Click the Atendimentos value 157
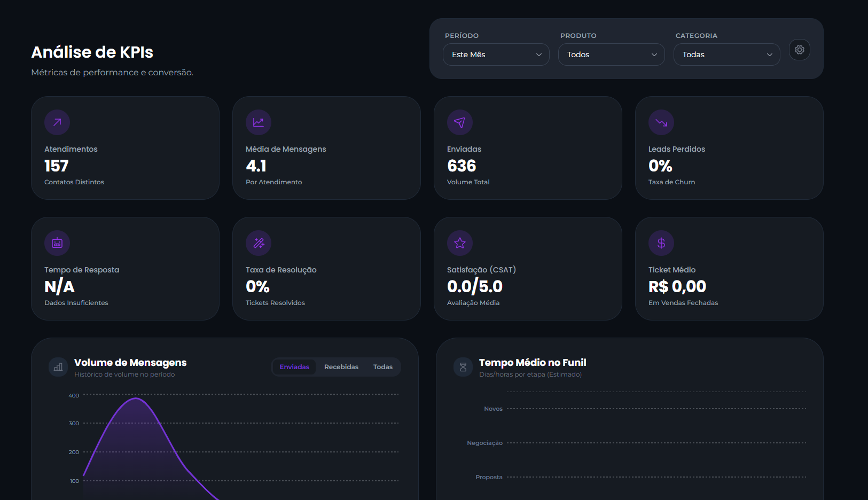This screenshot has width=868, height=500. click(57, 166)
